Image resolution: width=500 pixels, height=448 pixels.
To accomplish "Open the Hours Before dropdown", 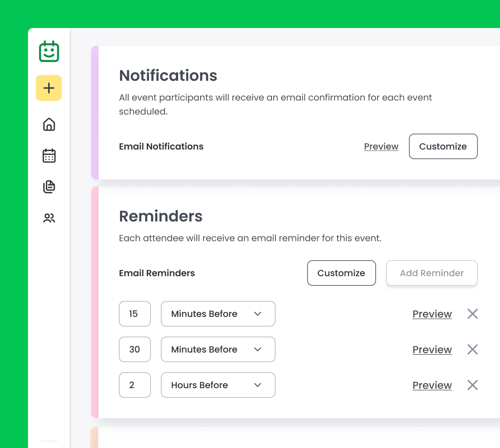I will coord(218,385).
